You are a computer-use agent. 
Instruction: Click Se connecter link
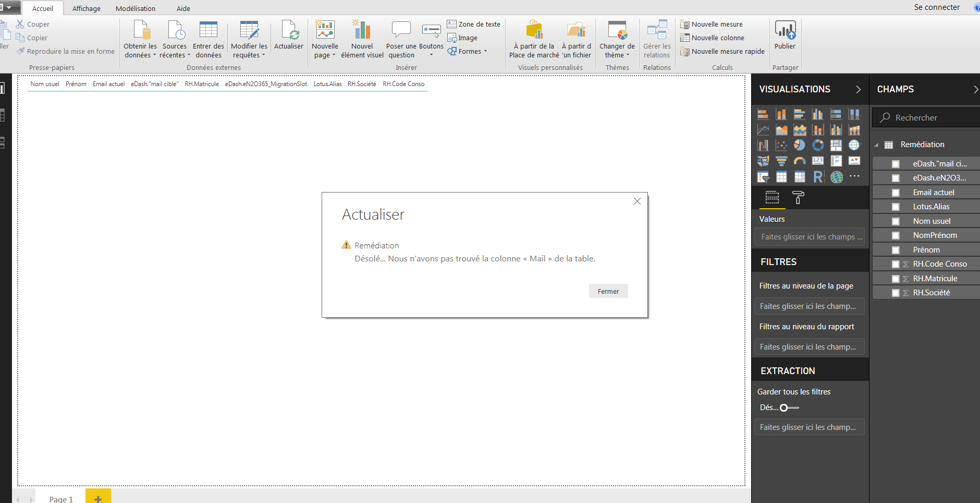[937, 7]
